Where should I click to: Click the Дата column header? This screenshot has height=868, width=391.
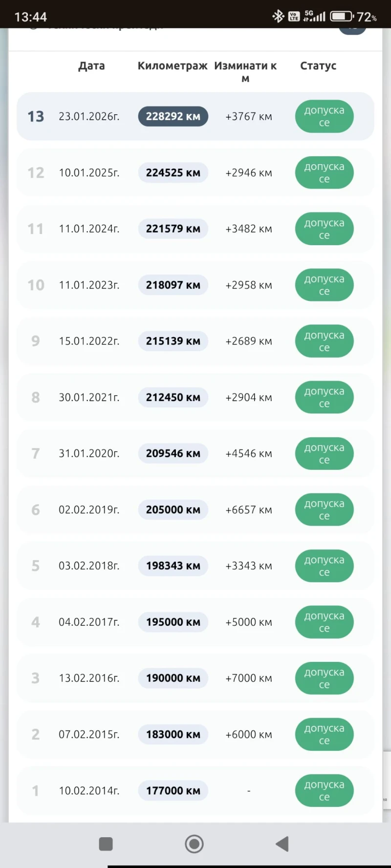(91, 65)
